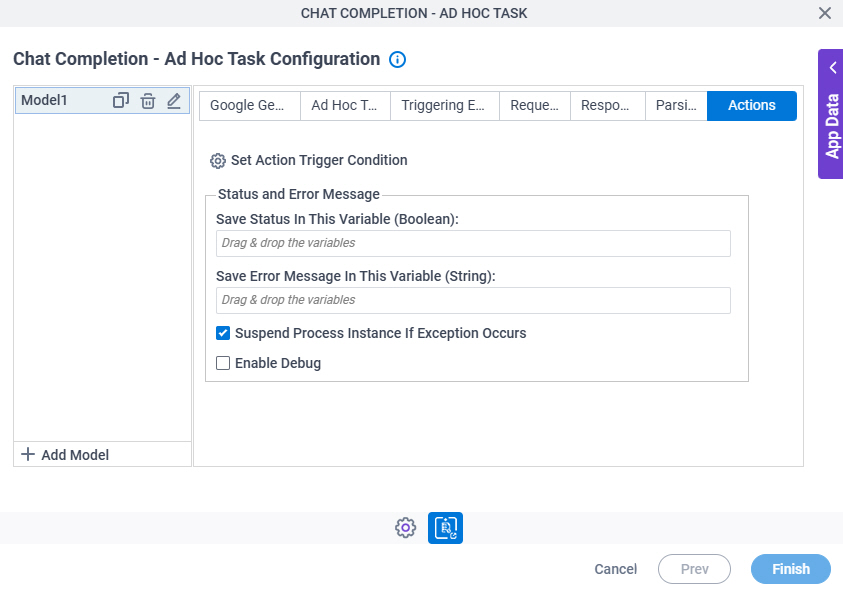Uncheck Suspend Process Instance If Exception Occurs
This screenshot has height=592, width=843.
coord(223,333)
